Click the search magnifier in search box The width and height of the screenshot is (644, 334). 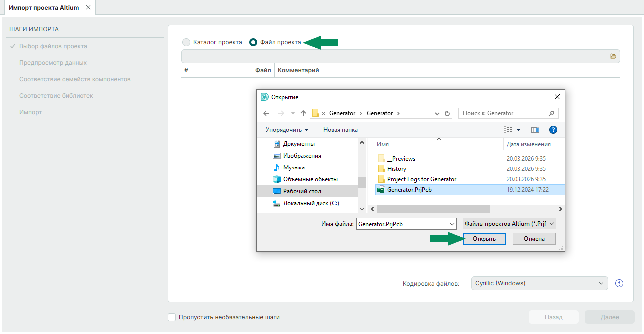point(551,113)
